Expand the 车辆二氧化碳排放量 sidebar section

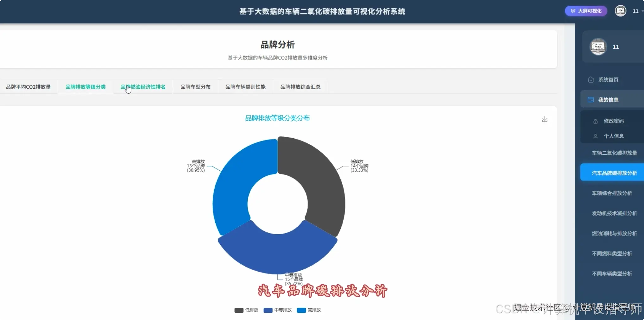(x=614, y=153)
